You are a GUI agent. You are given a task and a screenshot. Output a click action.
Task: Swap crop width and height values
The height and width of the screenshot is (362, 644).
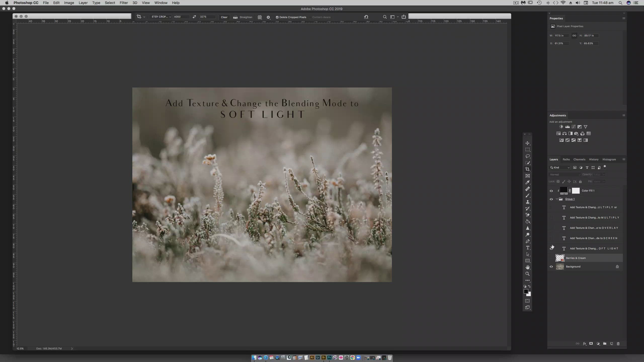tap(194, 17)
